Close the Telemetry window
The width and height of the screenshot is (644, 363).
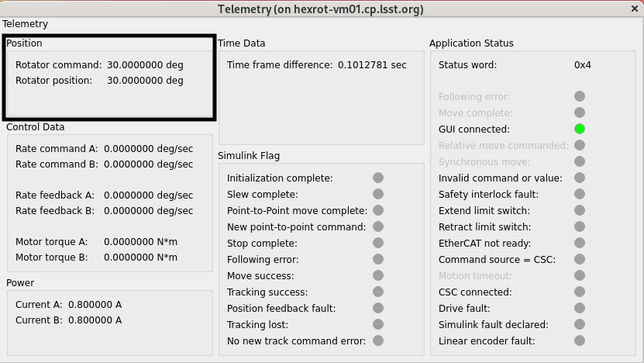[x=635, y=9]
